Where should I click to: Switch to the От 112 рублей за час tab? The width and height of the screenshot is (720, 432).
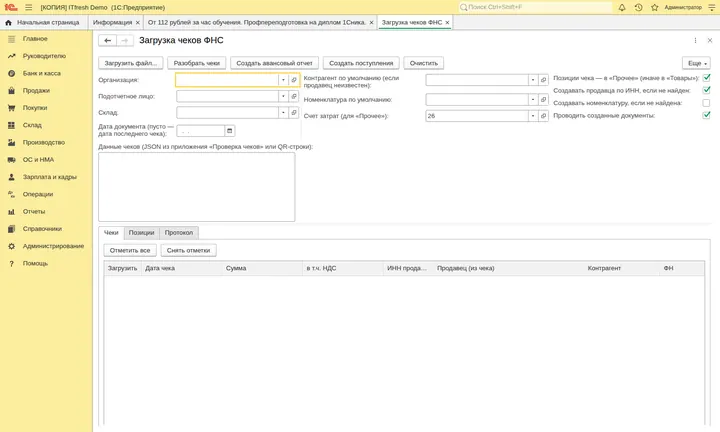click(x=257, y=22)
